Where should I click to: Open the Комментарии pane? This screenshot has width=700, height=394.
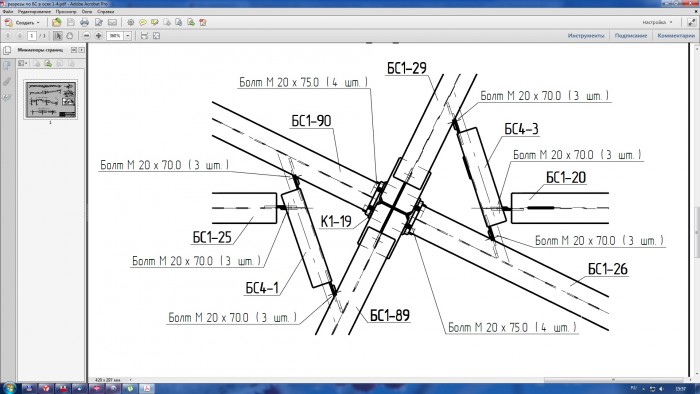(676, 36)
